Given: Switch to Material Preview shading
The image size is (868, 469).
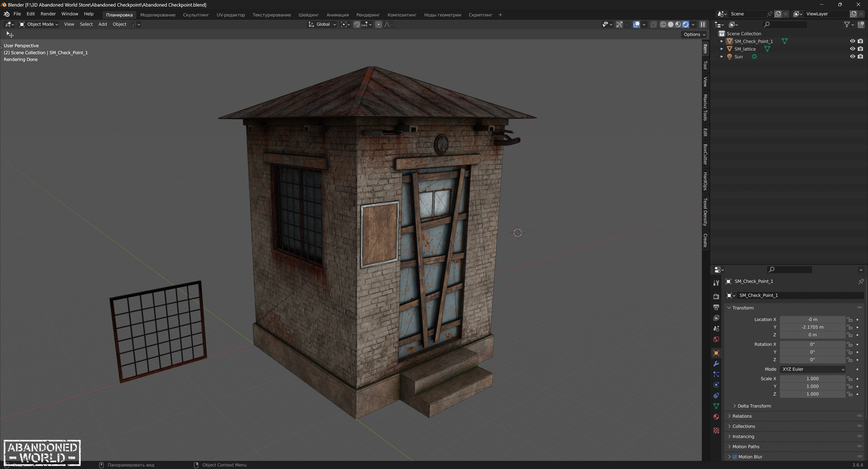Looking at the screenshot, I should [678, 24].
